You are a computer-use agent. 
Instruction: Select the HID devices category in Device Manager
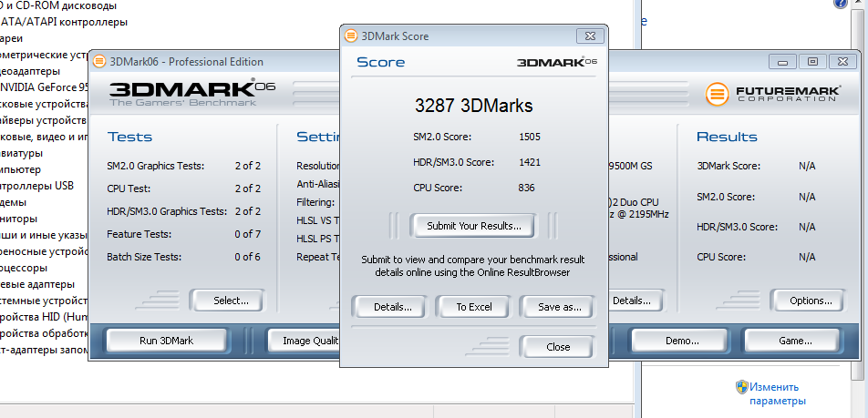pos(44,317)
